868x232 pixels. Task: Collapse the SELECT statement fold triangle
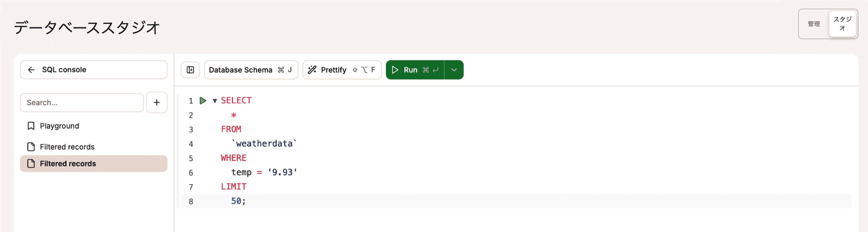pyautogui.click(x=215, y=101)
